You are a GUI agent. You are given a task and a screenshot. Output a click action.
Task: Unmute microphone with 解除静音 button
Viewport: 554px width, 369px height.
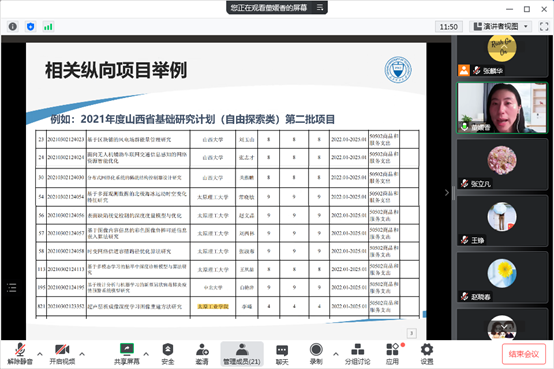(20, 354)
